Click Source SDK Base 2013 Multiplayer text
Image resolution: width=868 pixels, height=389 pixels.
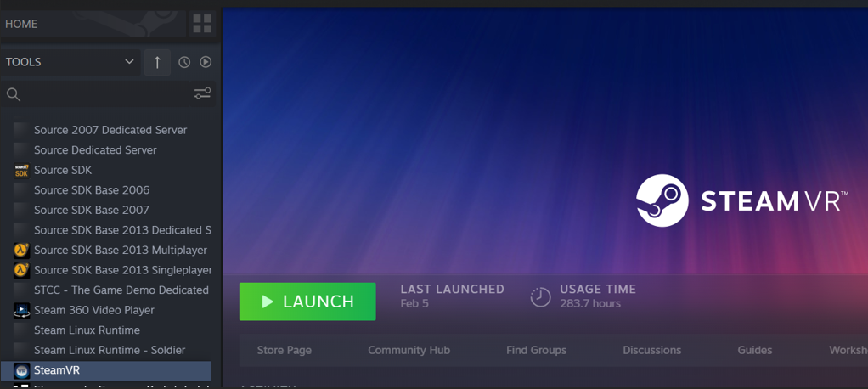click(121, 250)
